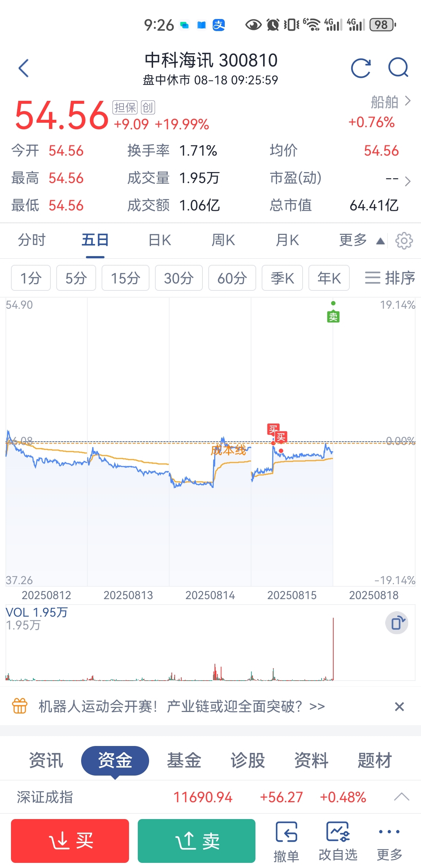Open the 船舶 sector chevron
Viewport: 421px width, 868px height.
click(408, 101)
